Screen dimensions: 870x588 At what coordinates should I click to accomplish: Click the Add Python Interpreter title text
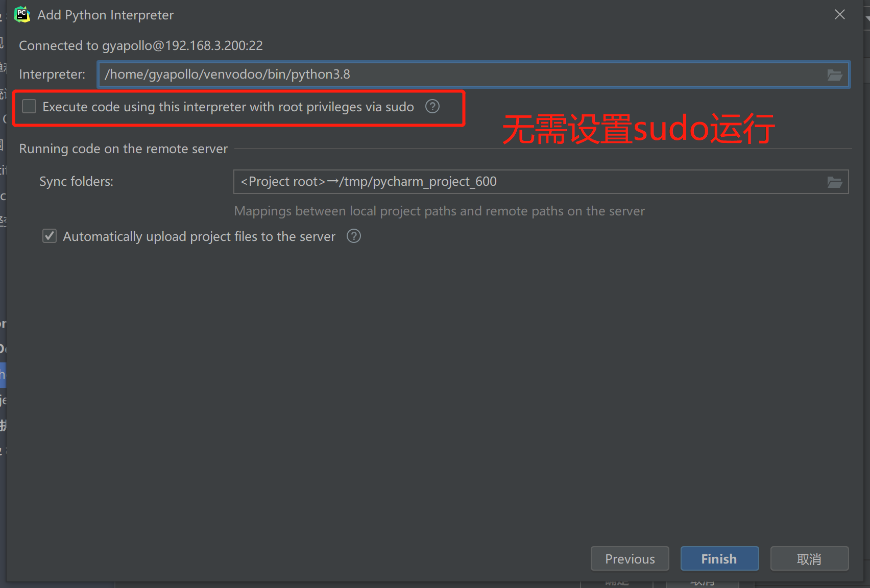click(x=105, y=15)
